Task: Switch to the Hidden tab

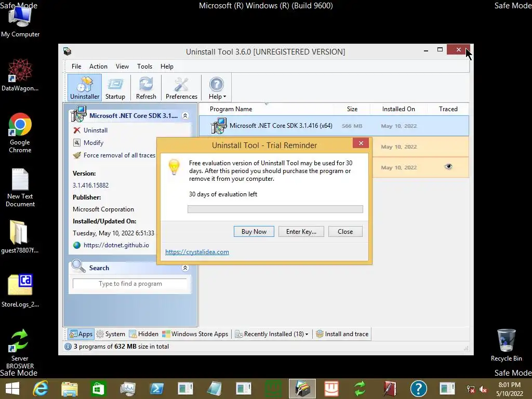Action: (144, 334)
